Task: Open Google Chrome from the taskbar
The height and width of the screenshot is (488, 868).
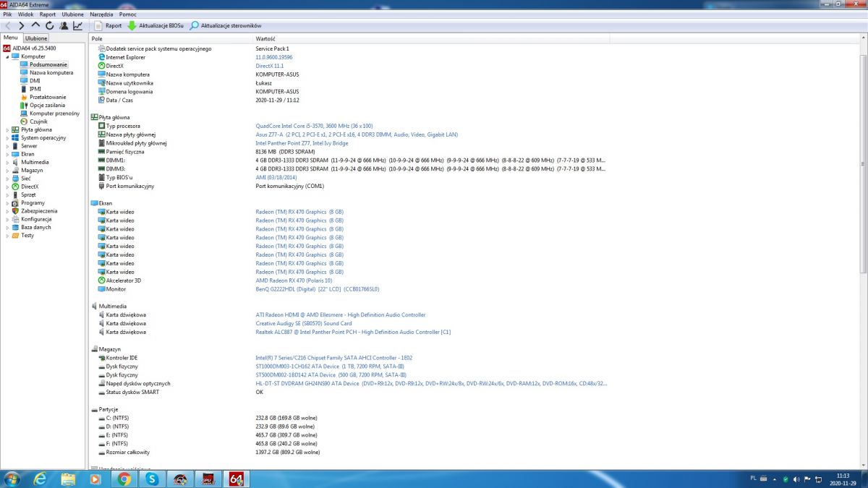Action: click(x=124, y=479)
